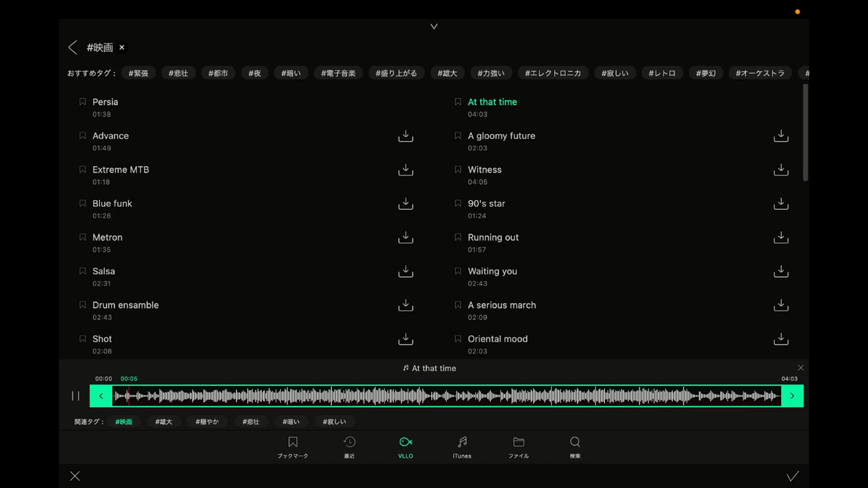Bookmark the Salsa track

click(83, 271)
